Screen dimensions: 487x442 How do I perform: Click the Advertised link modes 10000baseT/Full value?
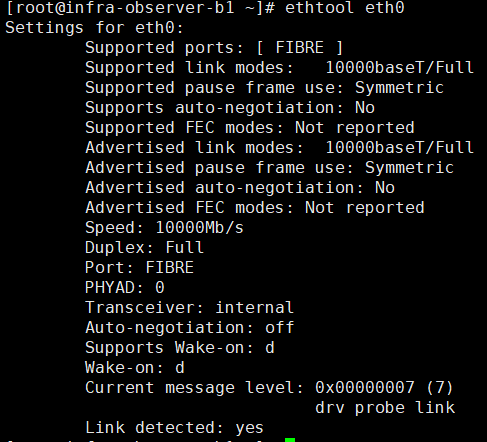[x=399, y=148]
